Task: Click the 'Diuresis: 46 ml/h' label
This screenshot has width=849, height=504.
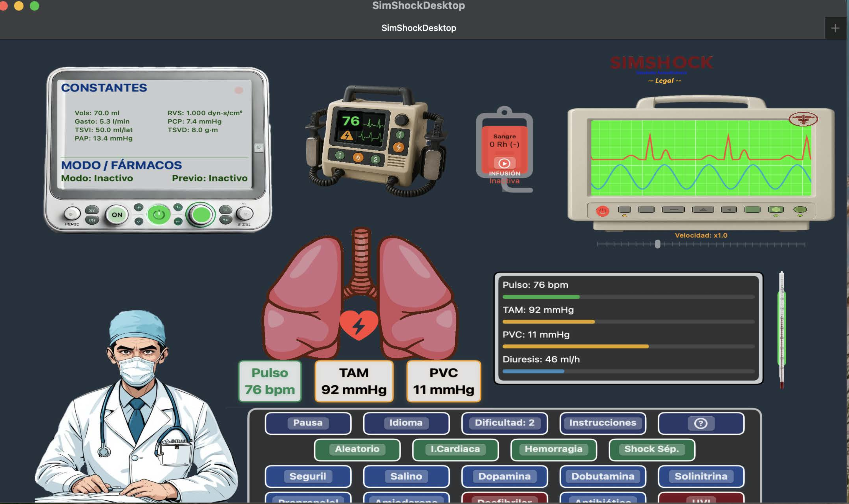Action: pyautogui.click(x=541, y=359)
